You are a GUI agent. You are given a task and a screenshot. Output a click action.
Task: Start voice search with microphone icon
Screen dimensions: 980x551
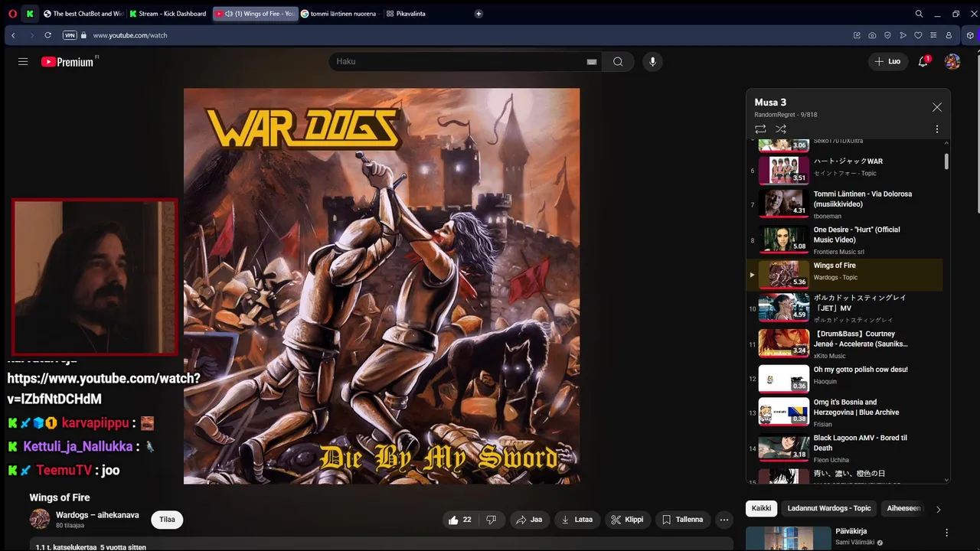coord(652,61)
